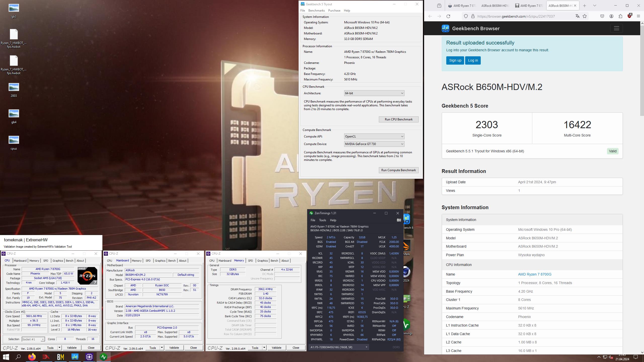Screen dimensions: 644x362
Task: Switch to Geekbench in the taskbar
Action: coord(75,357)
